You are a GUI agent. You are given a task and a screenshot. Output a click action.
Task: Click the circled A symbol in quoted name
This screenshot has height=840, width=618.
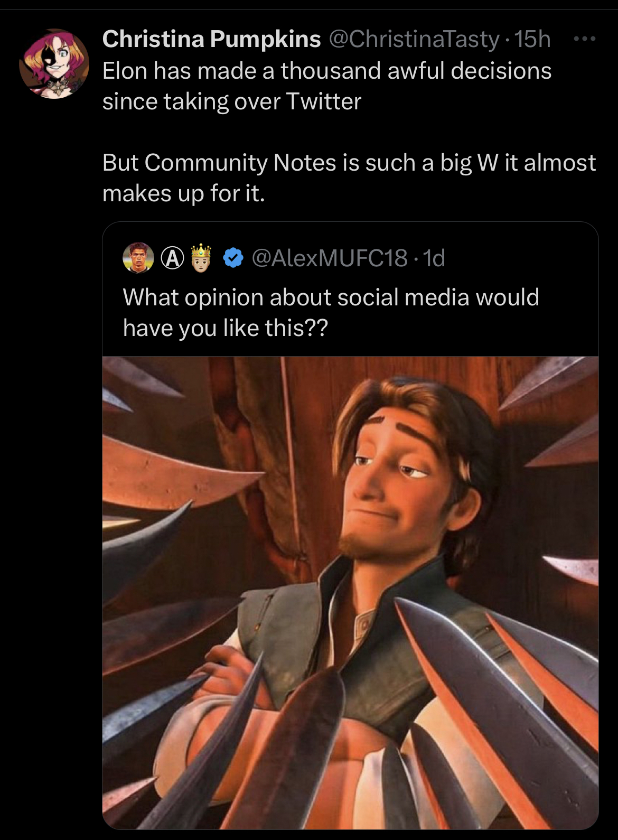(172, 258)
